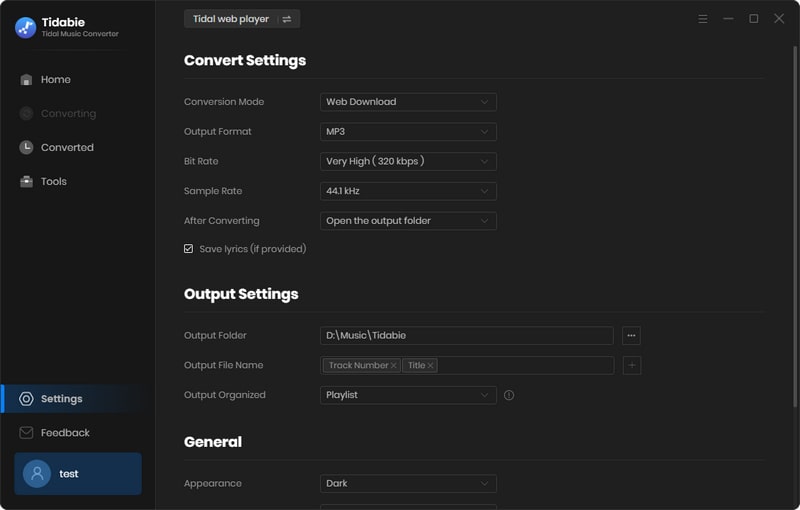This screenshot has width=800, height=510.
Task: Click the Sample Rate label
Action: pyautogui.click(x=213, y=191)
